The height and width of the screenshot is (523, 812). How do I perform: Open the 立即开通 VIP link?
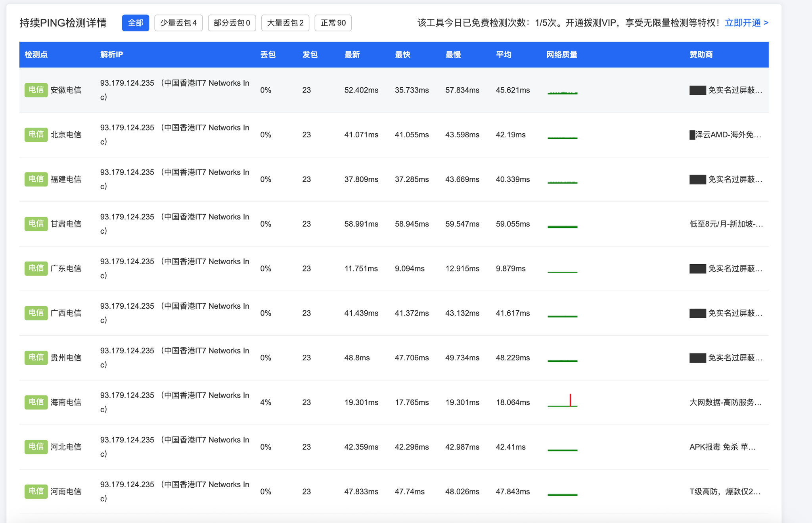[747, 23]
